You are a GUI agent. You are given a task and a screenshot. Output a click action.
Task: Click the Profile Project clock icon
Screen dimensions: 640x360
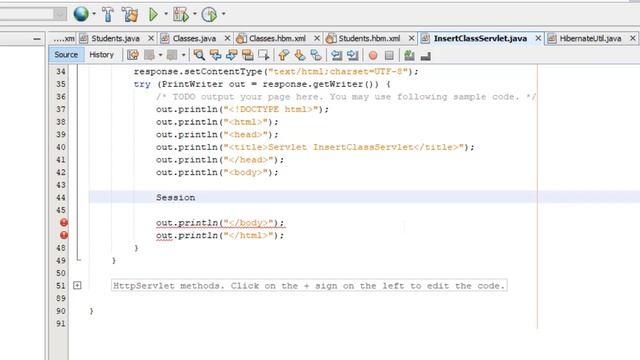(210, 15)
